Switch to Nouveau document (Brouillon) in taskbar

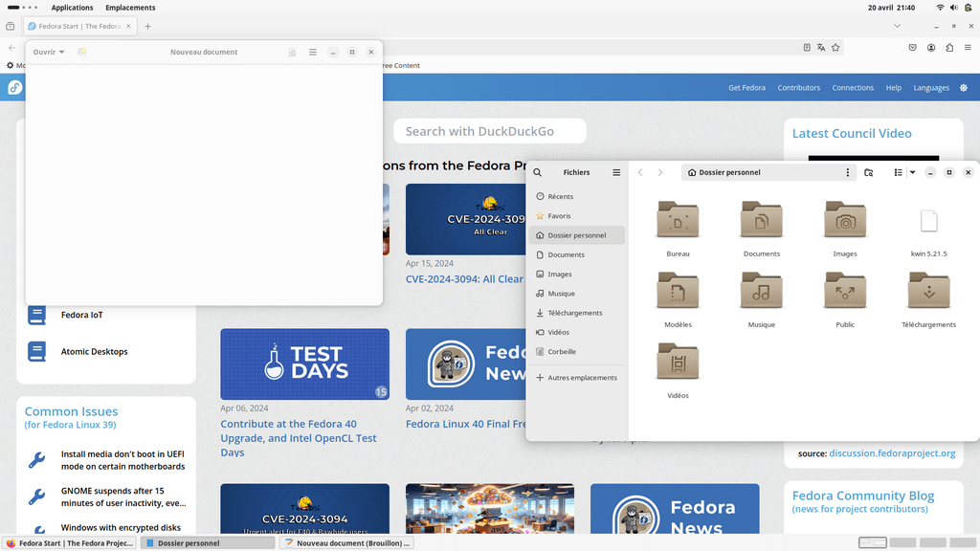347,543
